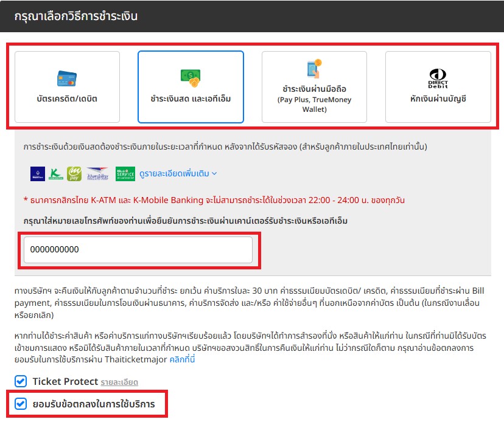
Task: Click the phone number instruction label กรุณาใส่หมายเลขโทรศัพท์
Action: tap(186, 221)
